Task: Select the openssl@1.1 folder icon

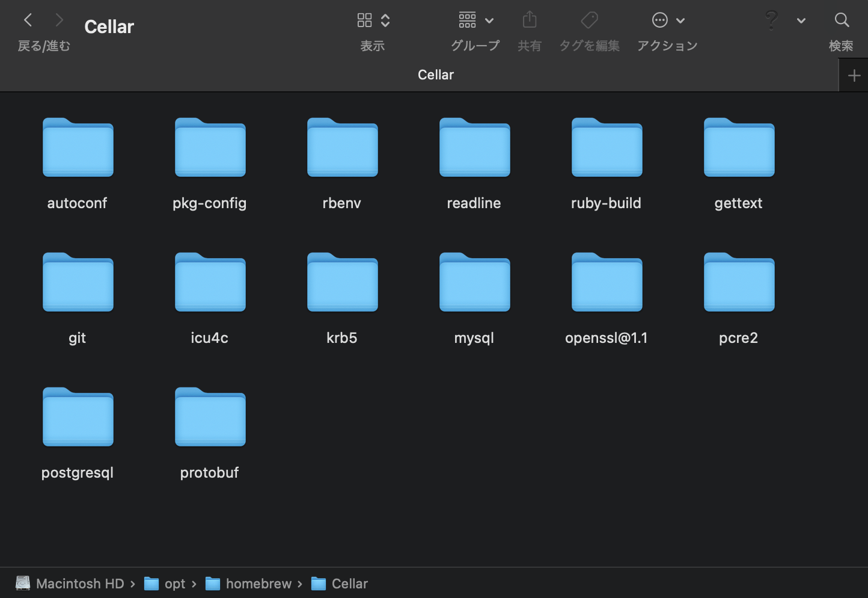Action: (607, 282)
